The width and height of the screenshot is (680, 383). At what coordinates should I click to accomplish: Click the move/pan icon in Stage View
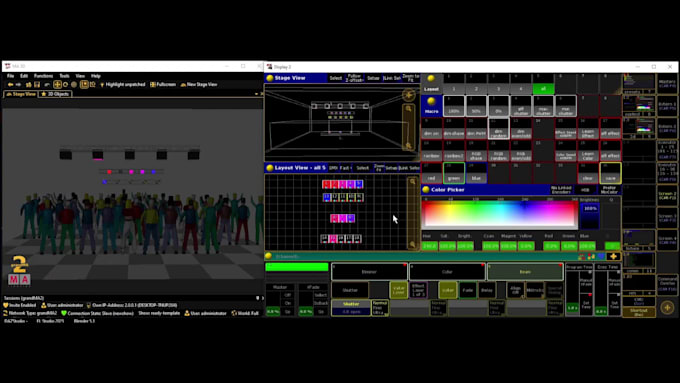(409, 95)
